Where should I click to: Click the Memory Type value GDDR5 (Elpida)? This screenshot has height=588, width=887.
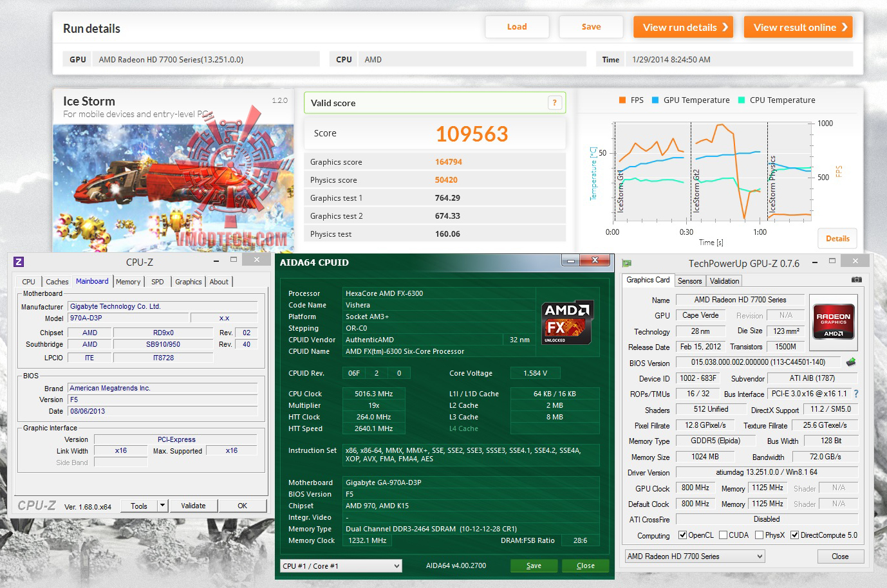pos(715,441)
